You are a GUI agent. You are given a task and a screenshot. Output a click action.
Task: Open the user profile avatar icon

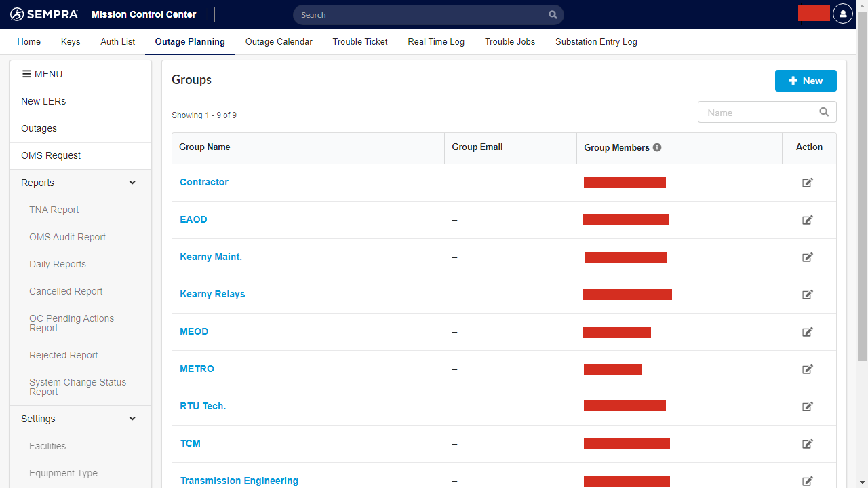(x=842, y=14)
